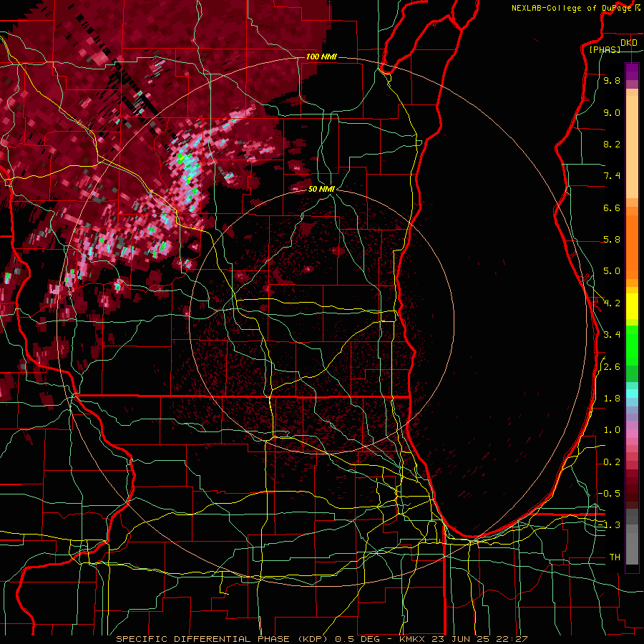Screen dimensions: 644x644
Task: Click the cyan segment of the color bar
Action: 632,394
